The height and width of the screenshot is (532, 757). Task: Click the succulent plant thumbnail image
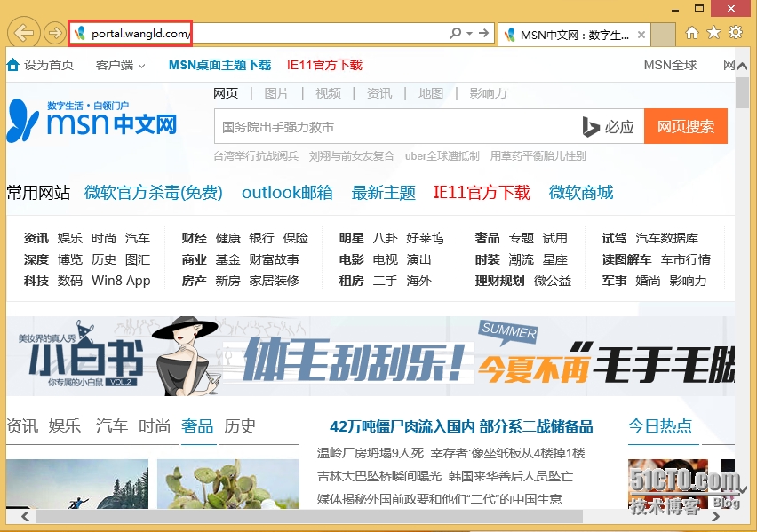coord(228,484)
